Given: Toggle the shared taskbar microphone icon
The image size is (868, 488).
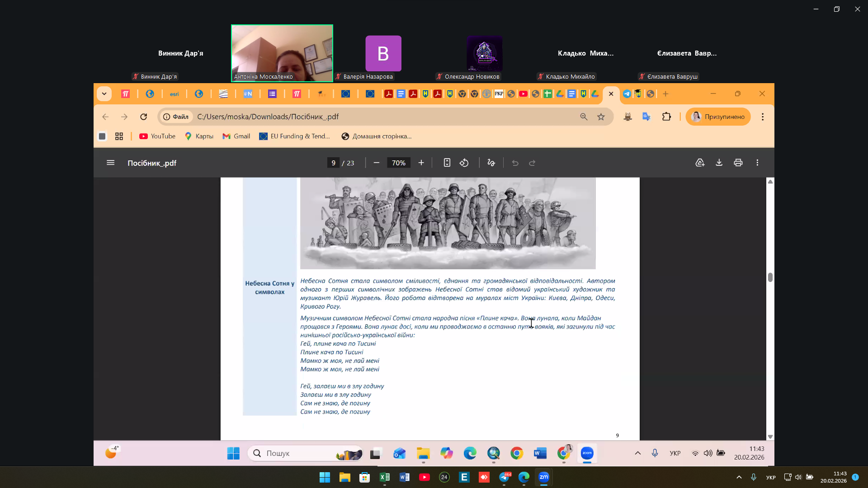Looking at the screenshot, I should click(x=655, y=453).
